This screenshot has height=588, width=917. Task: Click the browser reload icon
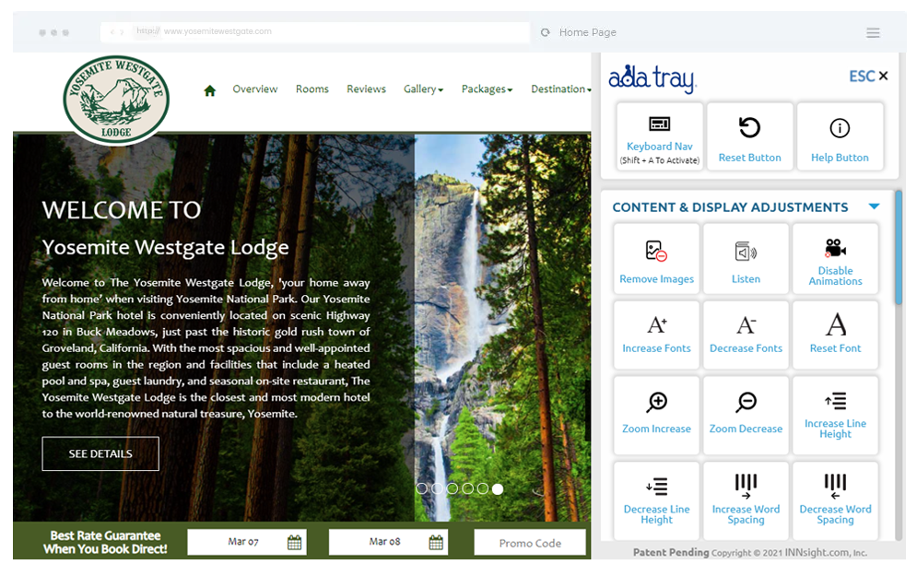click(x=545, y=32)
